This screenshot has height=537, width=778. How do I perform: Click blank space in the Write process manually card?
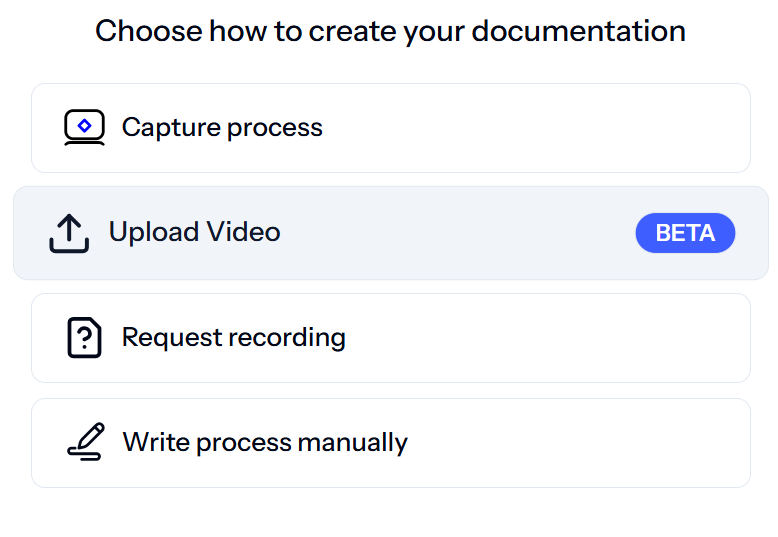click(x=576, y=443)
